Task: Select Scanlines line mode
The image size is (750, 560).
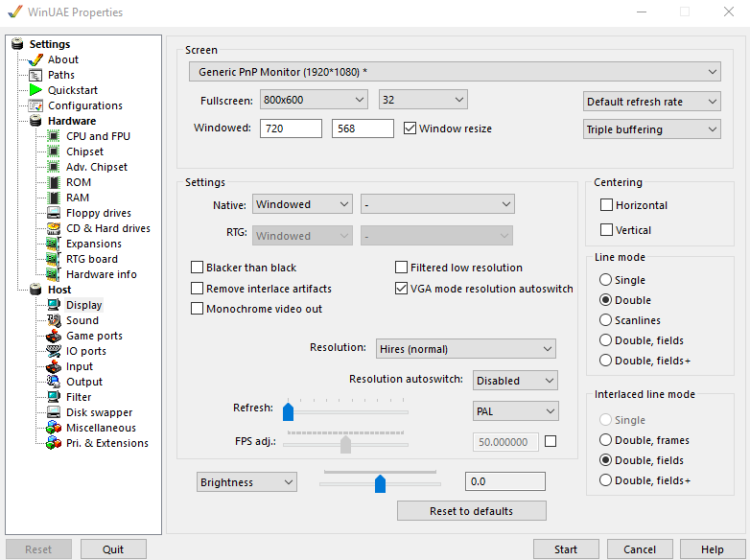Action: tap(605, 319)
